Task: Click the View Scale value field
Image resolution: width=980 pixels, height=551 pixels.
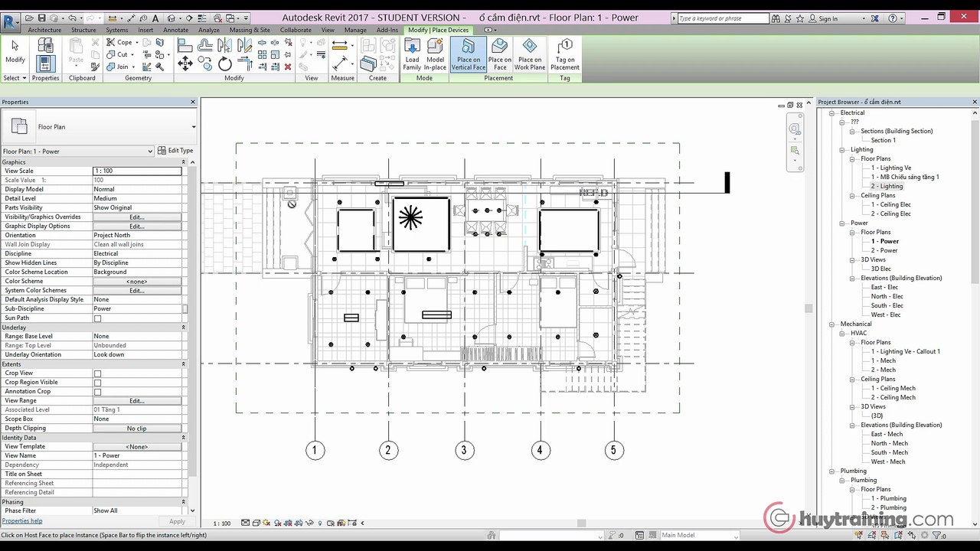Action: [x=137, y=171]
